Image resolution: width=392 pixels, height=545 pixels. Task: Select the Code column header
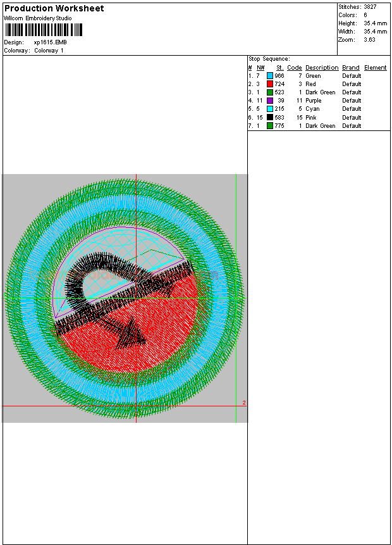295,68
